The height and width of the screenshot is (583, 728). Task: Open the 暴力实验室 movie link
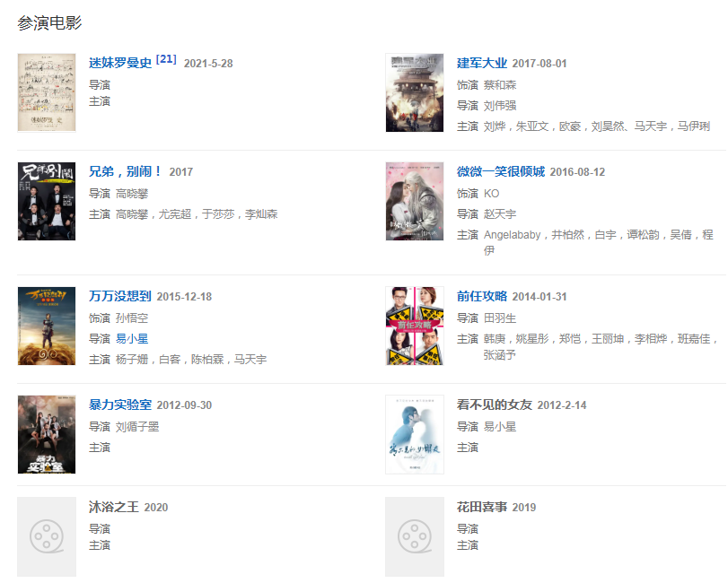pos(120,405)
